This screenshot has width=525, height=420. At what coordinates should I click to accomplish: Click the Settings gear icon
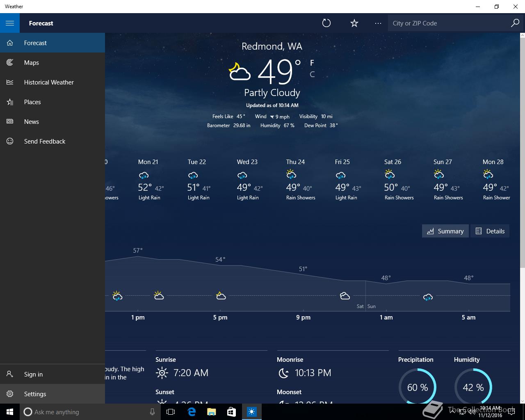pos(10,394)
